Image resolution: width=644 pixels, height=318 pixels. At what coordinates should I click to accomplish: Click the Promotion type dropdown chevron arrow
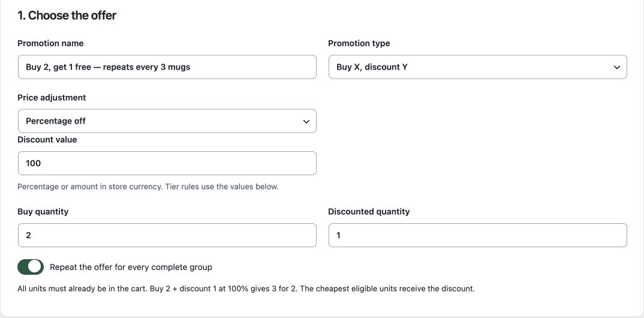(616, 67)
